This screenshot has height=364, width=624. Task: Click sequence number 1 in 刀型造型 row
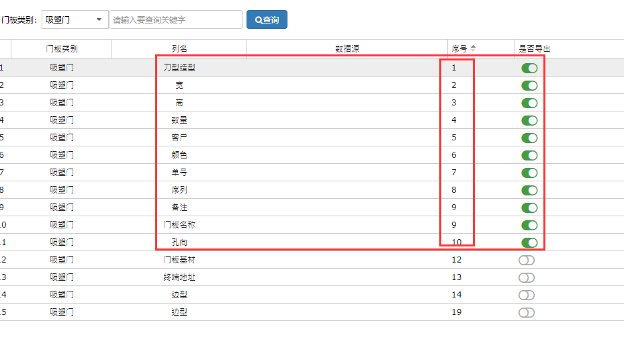click(453, 68)
